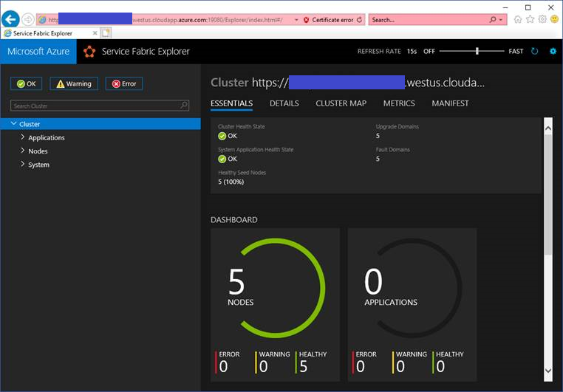Screen dimensions: 563x392
Task: Switch to the DETAILS tab
Action: [x=284, y=103]
